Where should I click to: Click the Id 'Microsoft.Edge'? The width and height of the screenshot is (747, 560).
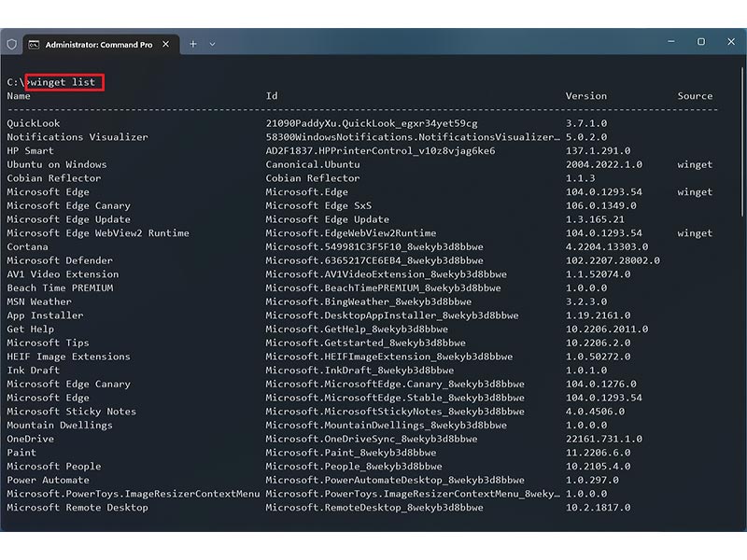pyautogui.click(x=307, y=192)
